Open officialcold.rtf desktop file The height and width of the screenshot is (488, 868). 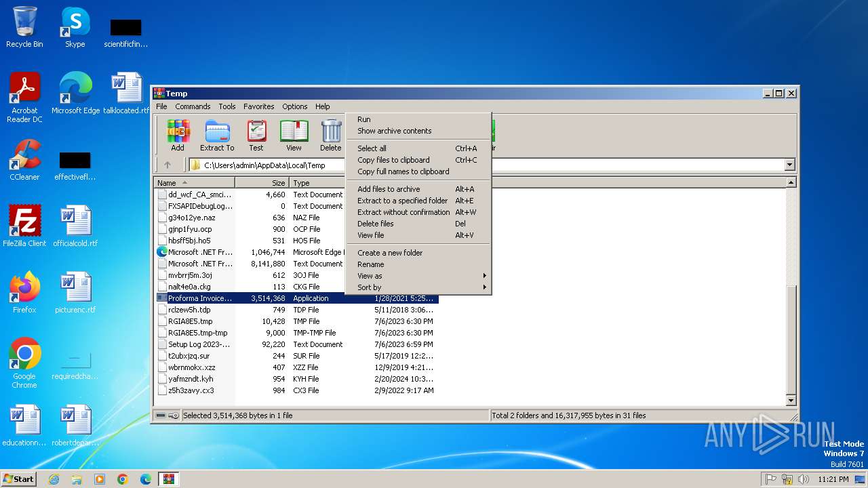pyautogui.click(x=75, y=226)
